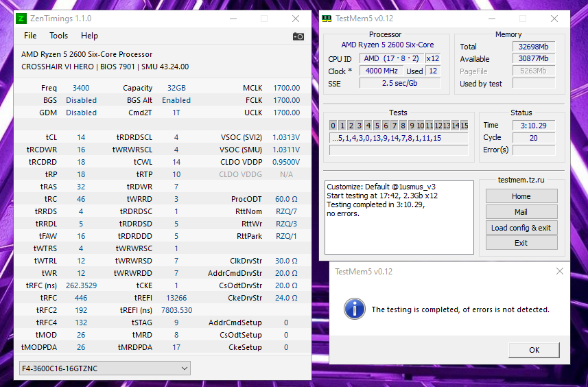This screenshot has width=588, height=387.
Task: Click Load config & exit button
Action: point(521,228)
